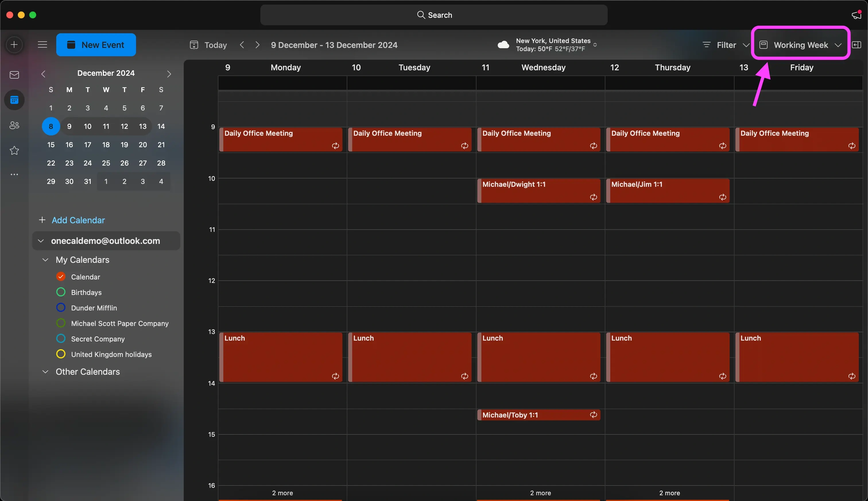This screenshot has height=501, width=868.
Task: Click the mini calendar left arrow
Action: tap(42, 74)
